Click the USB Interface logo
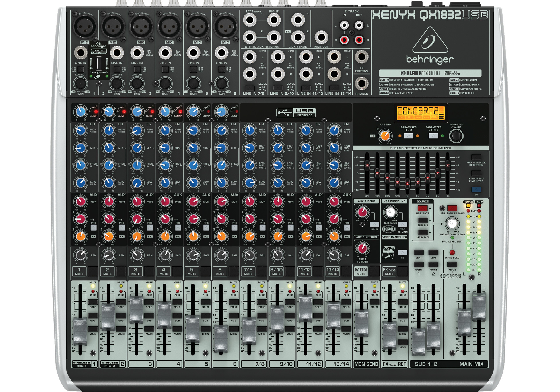The height and width of the screenshot is (392, 560). [x=296, y=112]
